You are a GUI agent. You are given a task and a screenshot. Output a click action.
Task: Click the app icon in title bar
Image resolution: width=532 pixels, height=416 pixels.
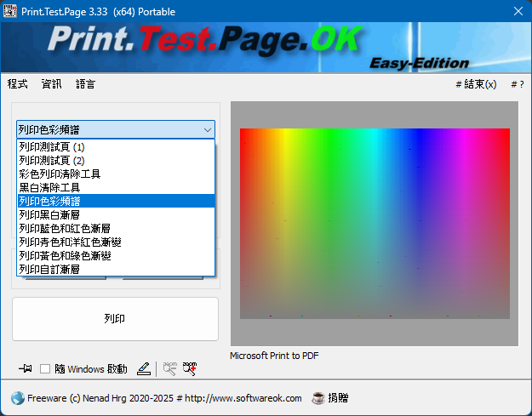coord(11,10)
